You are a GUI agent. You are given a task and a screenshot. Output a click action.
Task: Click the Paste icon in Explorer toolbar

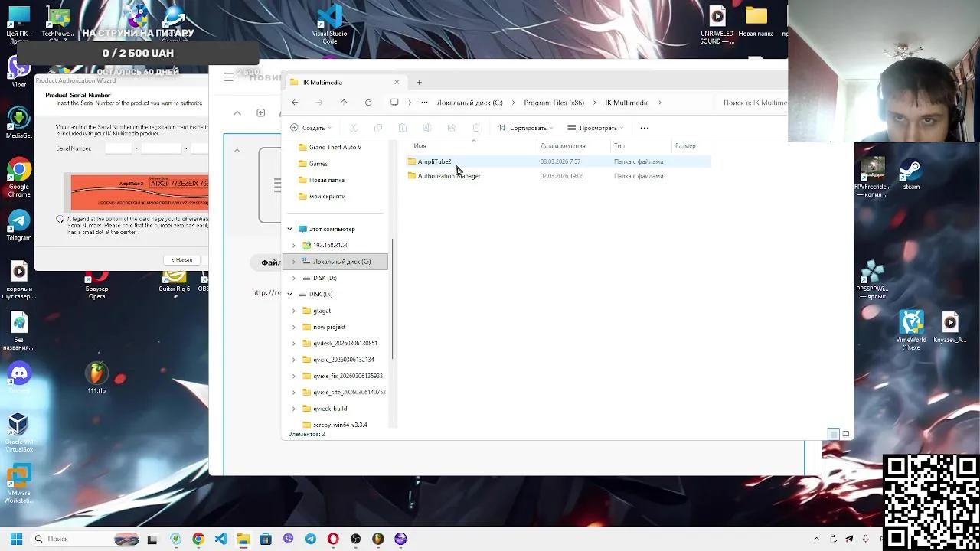coord(403,128)
